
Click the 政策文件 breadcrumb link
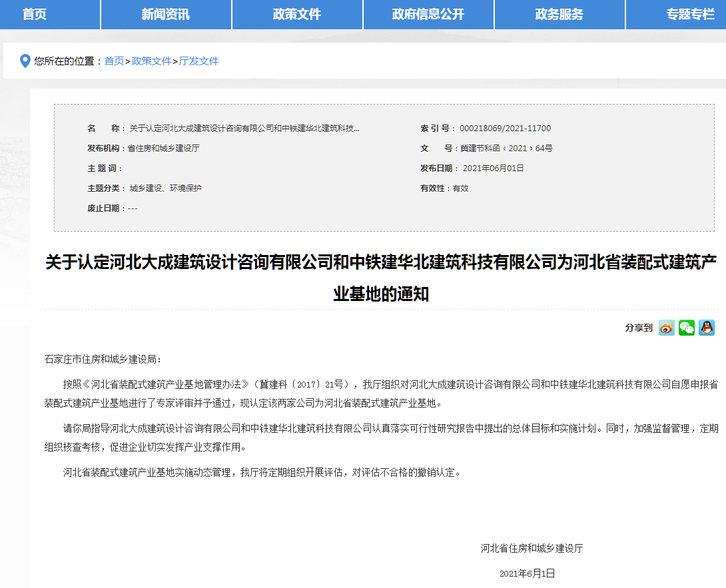152,61
